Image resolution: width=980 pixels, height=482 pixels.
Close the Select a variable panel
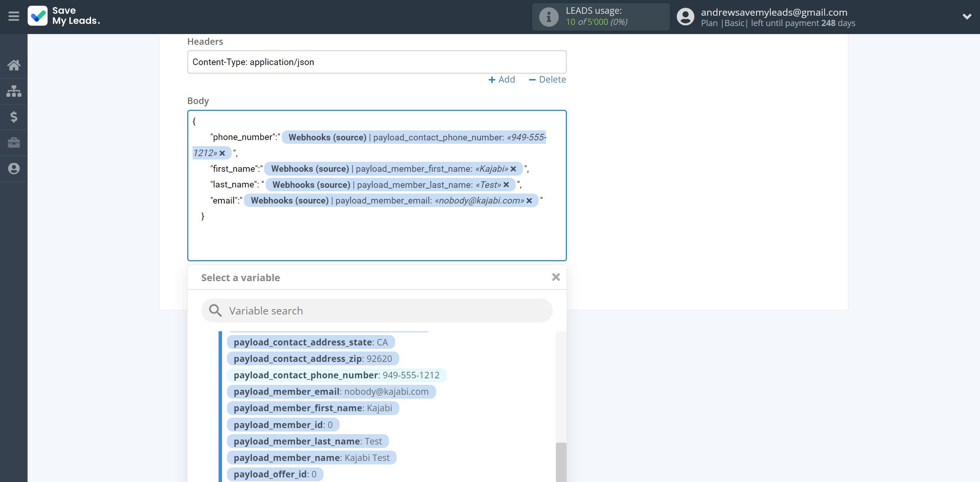[x=556, y=277]
